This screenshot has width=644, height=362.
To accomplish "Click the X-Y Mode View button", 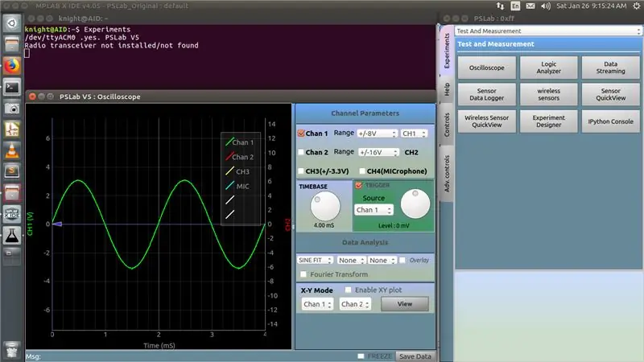I will [405, 304].
